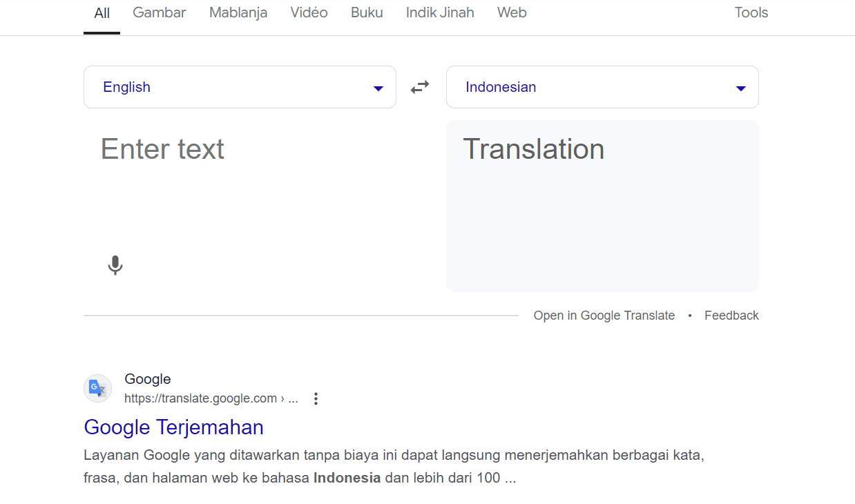Click Open in Google Translate link
The height and width of the screenshot is (504, 855).
(x=604, y=316)
